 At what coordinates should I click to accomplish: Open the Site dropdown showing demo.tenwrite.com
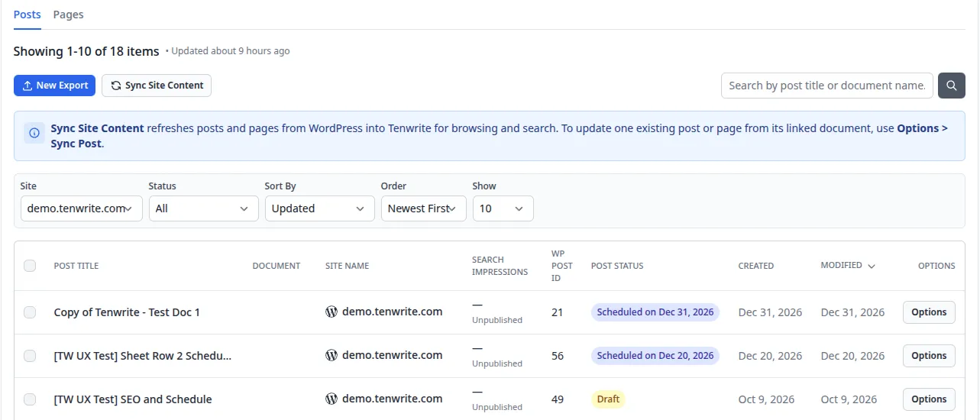[x=82, y=208]
